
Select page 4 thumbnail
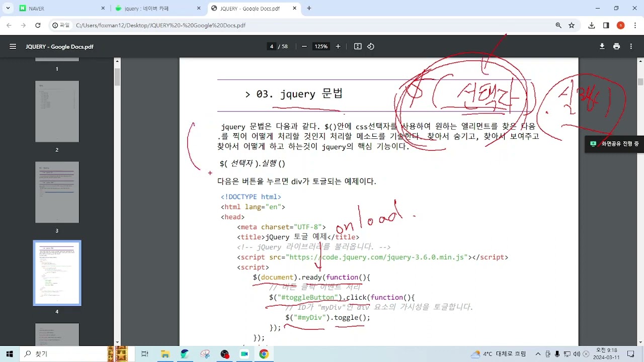(57, 273)
